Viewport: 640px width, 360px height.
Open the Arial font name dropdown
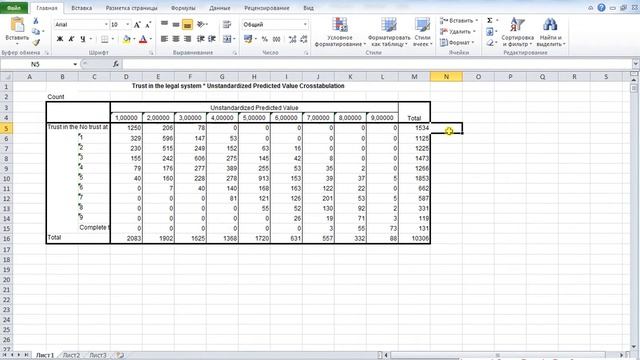point(106,24)
